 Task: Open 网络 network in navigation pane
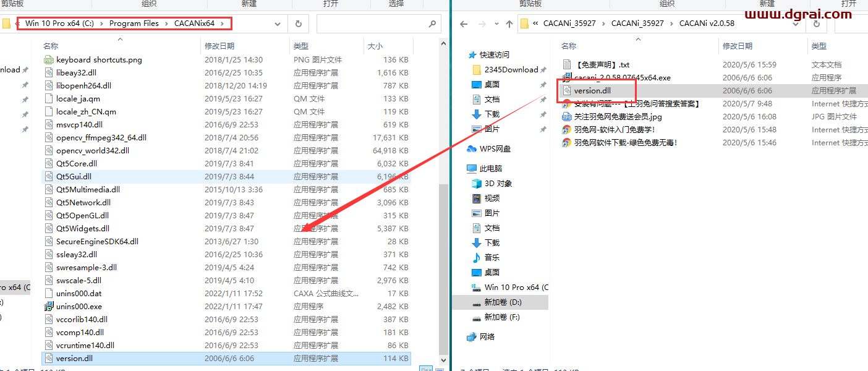[480, 336]
